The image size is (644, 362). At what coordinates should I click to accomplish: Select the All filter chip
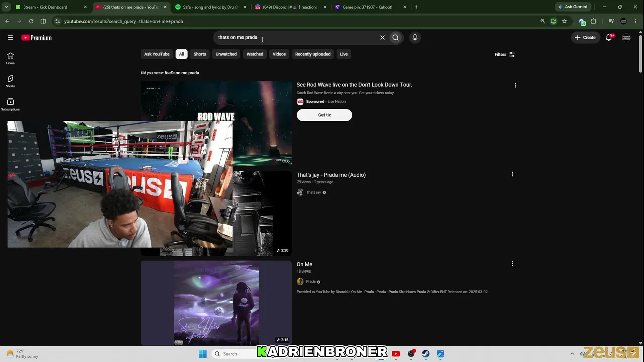pos(181,54)
